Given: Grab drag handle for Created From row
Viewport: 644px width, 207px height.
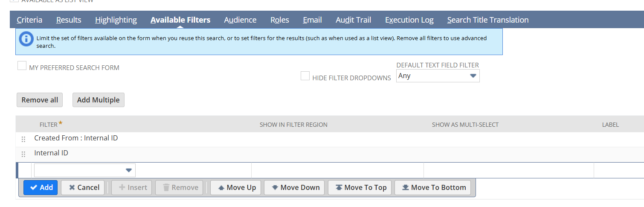Looking at the screenshot, I should pos(23,139).
